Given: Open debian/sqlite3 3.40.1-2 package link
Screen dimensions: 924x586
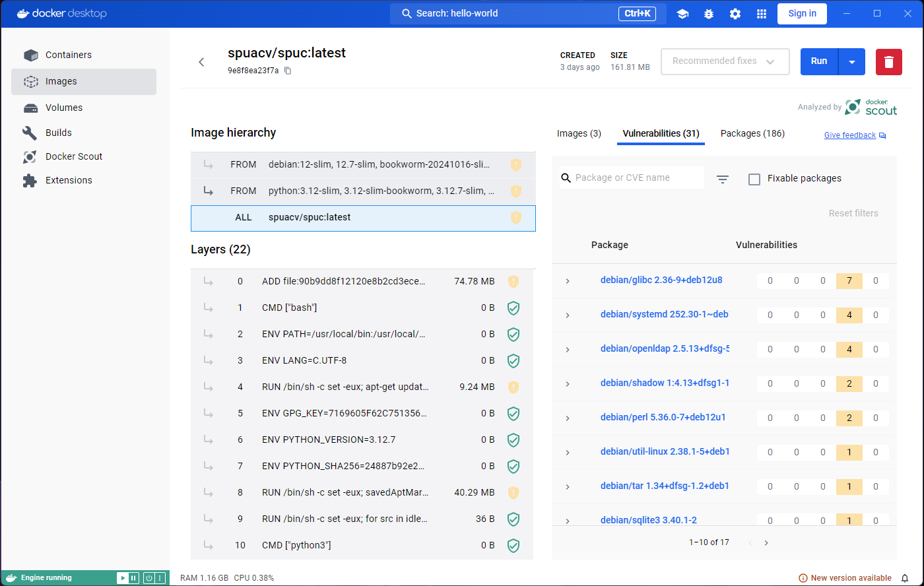Looking at the screenshot, I should point(649,520).
